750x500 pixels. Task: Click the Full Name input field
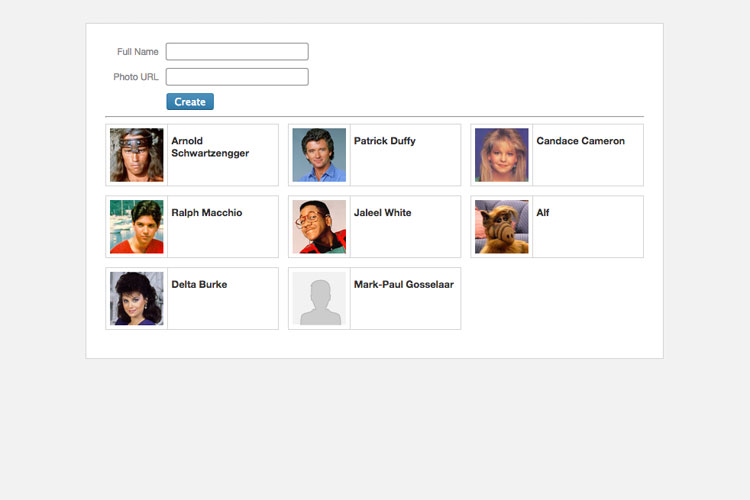coord(237,52)
